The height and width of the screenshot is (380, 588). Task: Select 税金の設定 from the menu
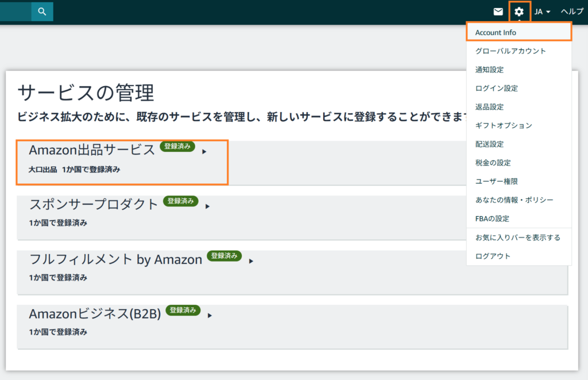tap(519, 163)
